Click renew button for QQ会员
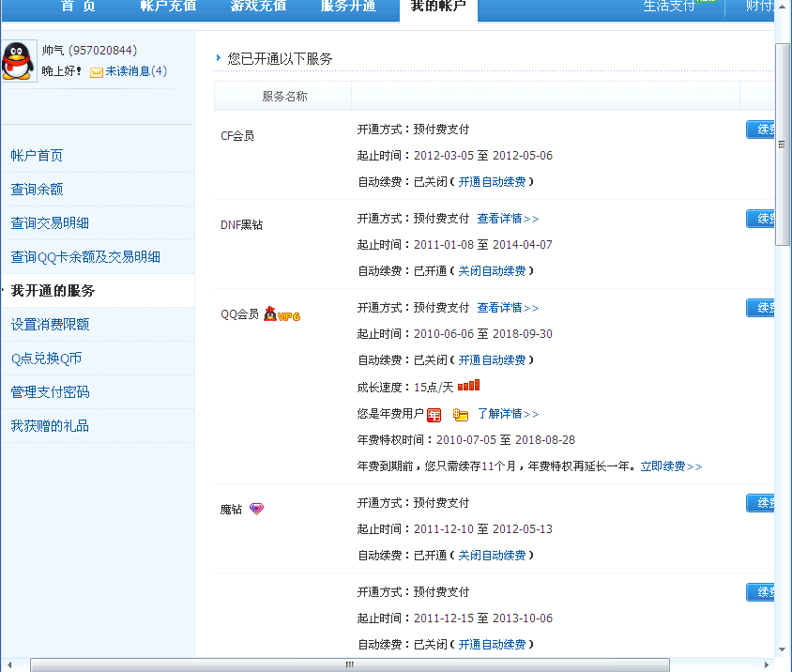 point(760,308)
